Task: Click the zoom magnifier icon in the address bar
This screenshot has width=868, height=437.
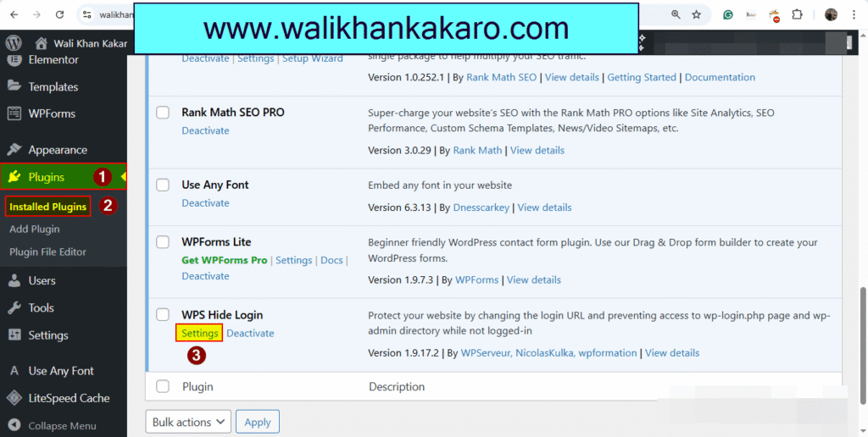Action: [x=676, y=15]
